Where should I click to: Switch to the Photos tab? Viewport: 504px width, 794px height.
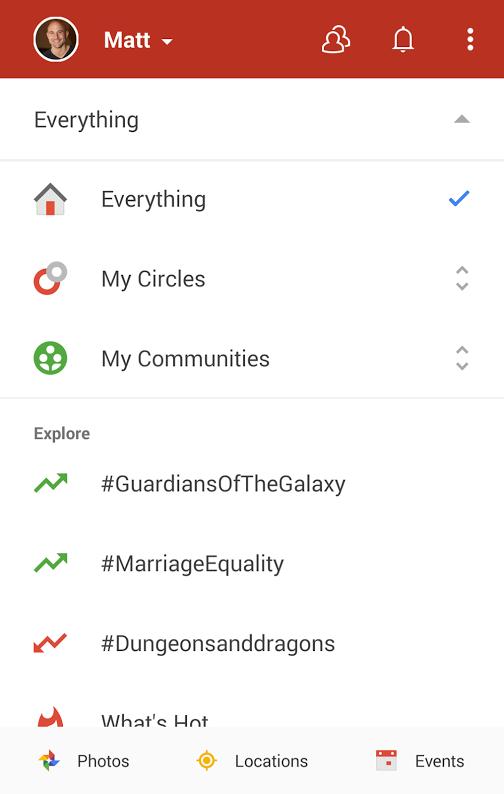(84, 761)
